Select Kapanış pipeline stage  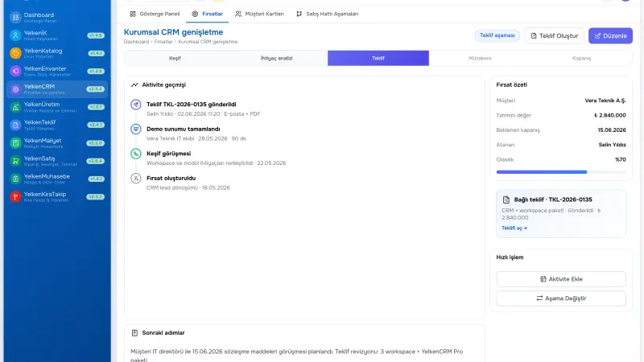click(x=581, y=58)
